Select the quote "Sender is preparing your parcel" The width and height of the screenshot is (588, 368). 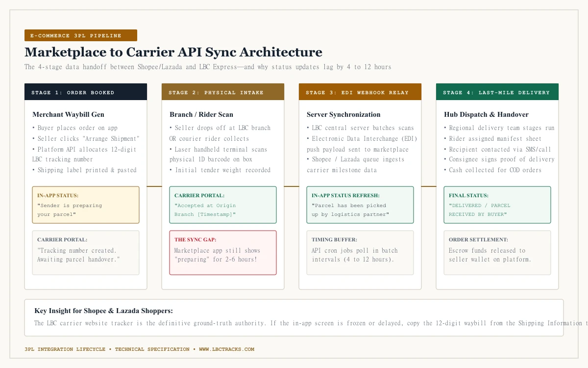coord(70,210)
